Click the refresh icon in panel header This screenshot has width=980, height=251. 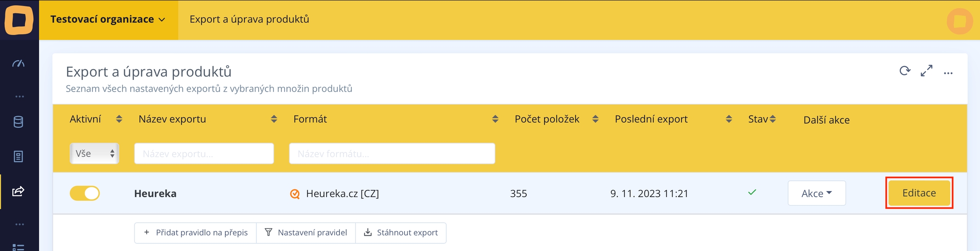pyautogui.click(x=905, y=71)
